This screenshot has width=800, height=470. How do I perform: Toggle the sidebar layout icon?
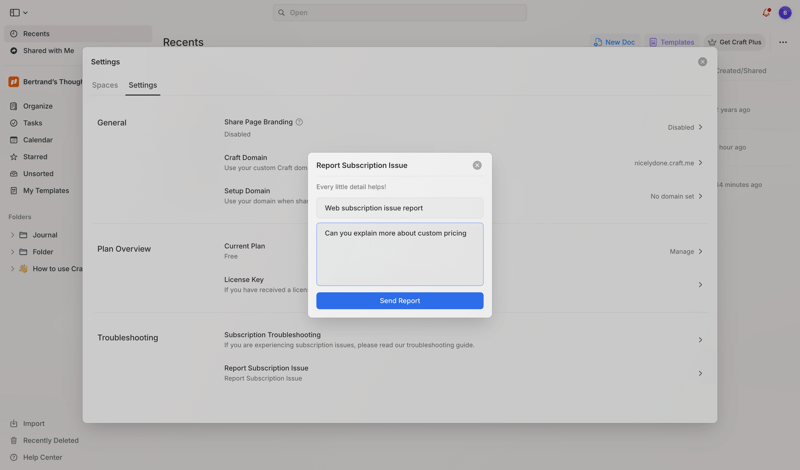15,13
